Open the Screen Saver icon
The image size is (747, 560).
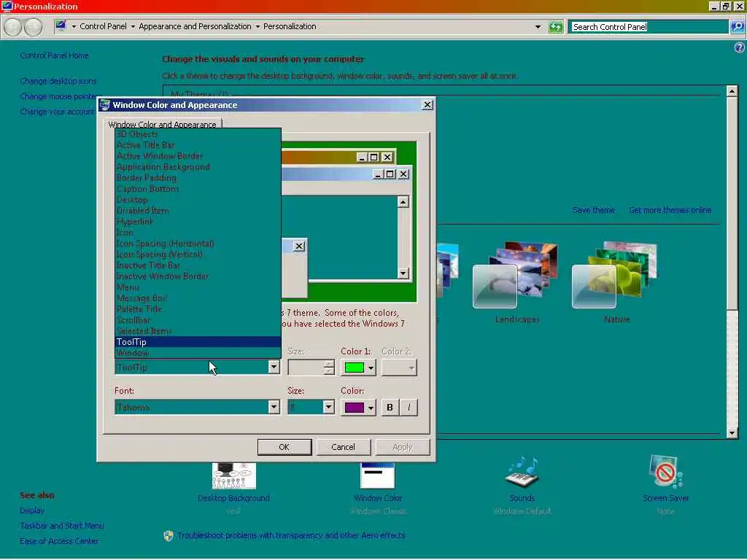[665, 472]
